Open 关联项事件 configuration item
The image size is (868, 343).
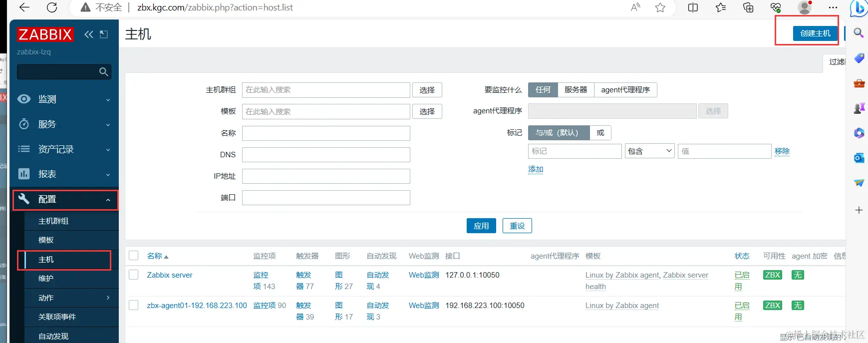(57, 317)
